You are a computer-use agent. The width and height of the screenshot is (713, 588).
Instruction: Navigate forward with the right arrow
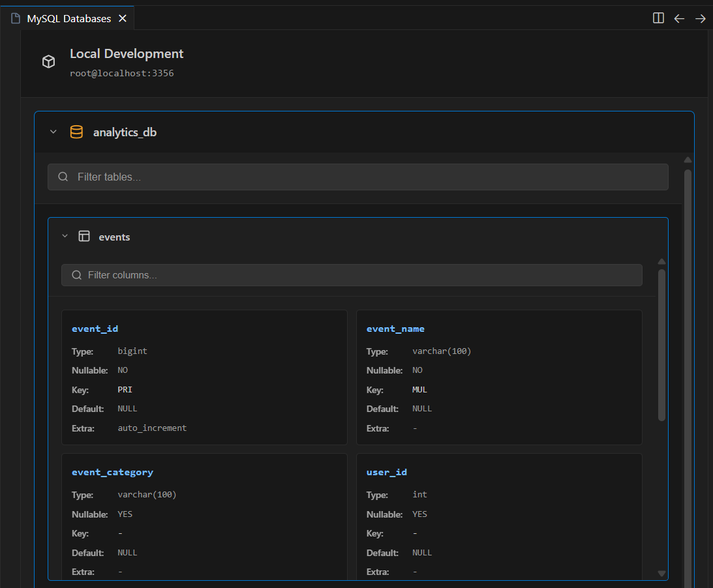pos(700,19)
